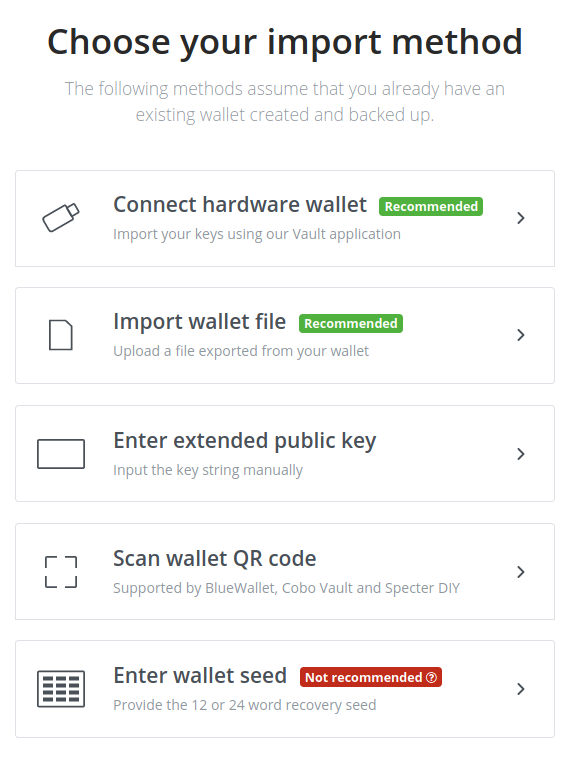Open Enter extended public key chevron
The width and height of the screenshot is (576, 763).
pos(521,454)
